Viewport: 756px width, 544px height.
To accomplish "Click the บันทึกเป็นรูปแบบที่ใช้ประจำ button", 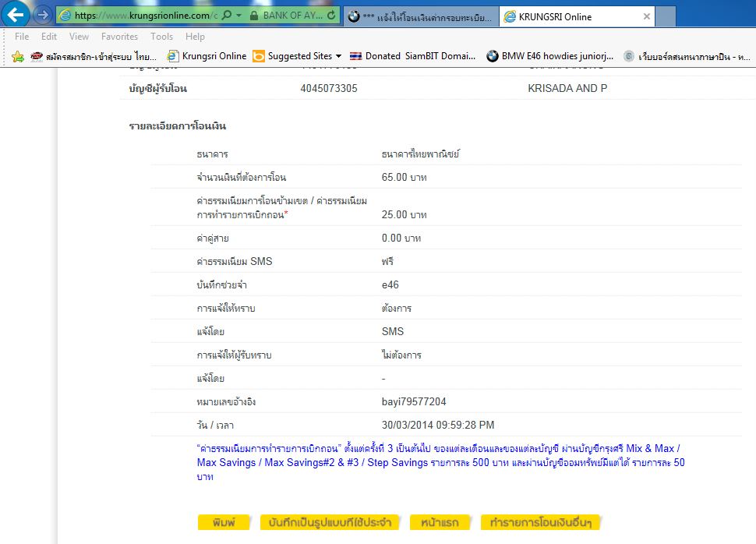I will pyautogui.click(x=330, y=522).
